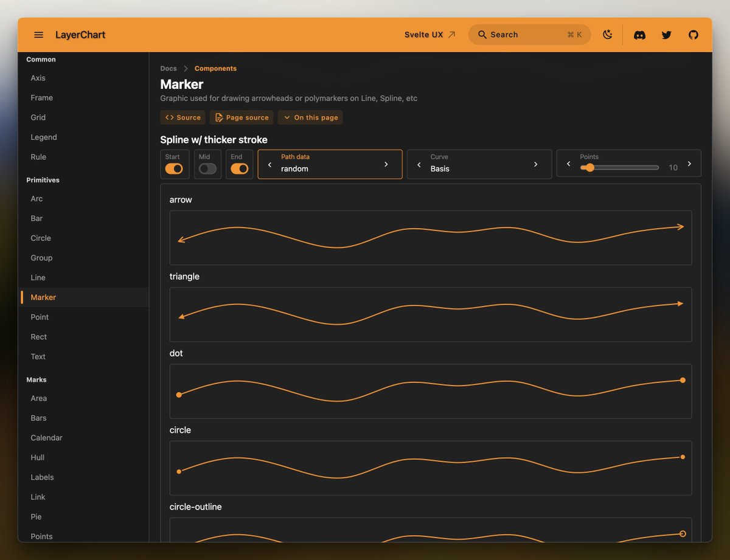Open the Page source button
730x560 pixels.
click(242, 117)
